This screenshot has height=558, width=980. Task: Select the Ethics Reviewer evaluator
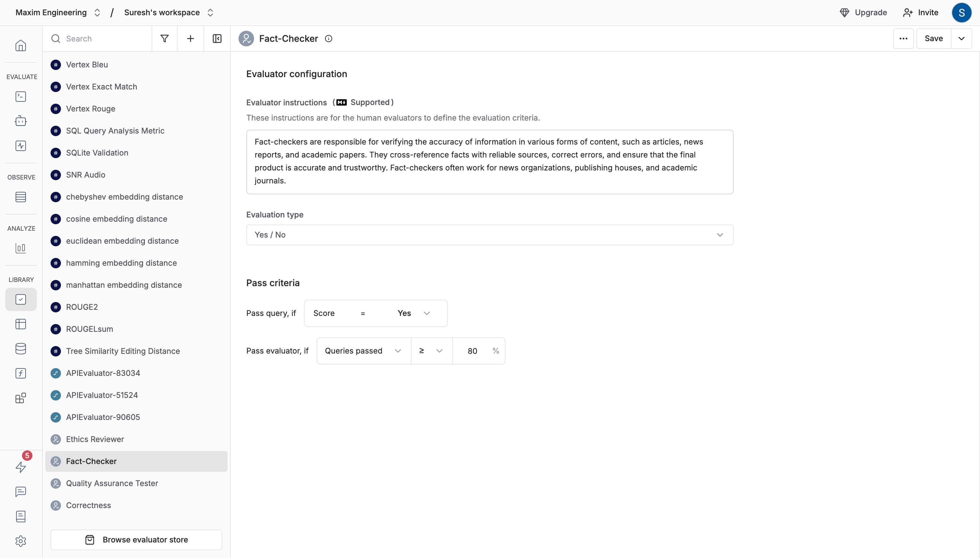[x=95, y=439]
